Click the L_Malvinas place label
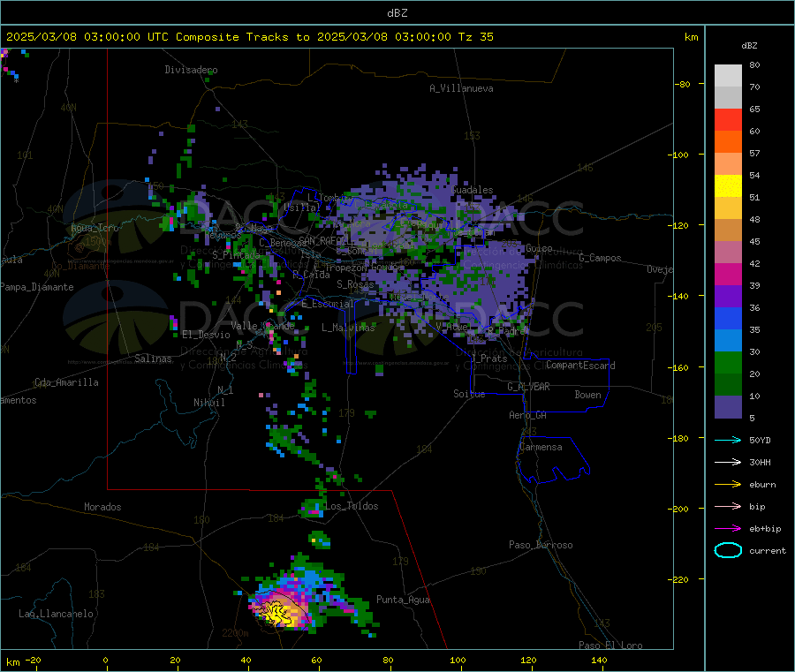795x672 pixels. [348, 328]
